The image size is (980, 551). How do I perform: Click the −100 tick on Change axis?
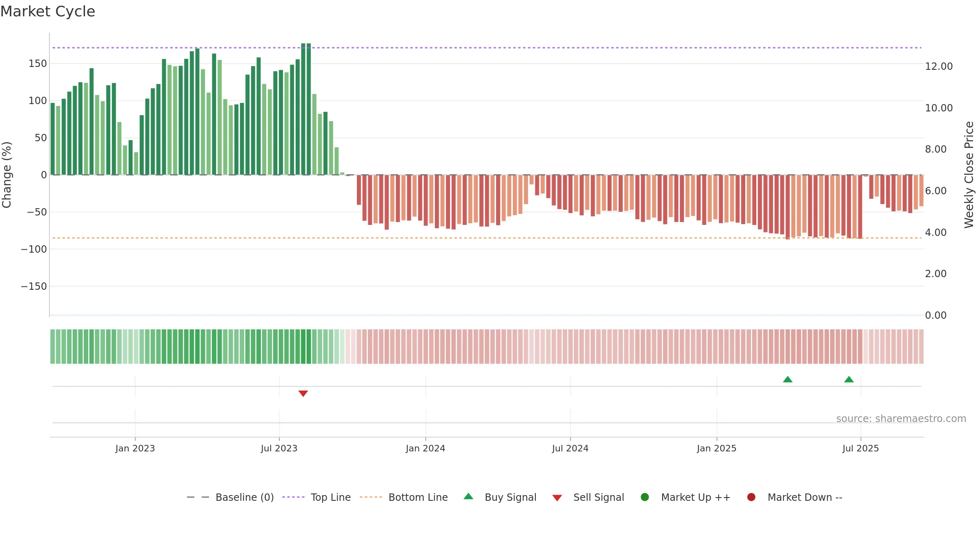34,249
